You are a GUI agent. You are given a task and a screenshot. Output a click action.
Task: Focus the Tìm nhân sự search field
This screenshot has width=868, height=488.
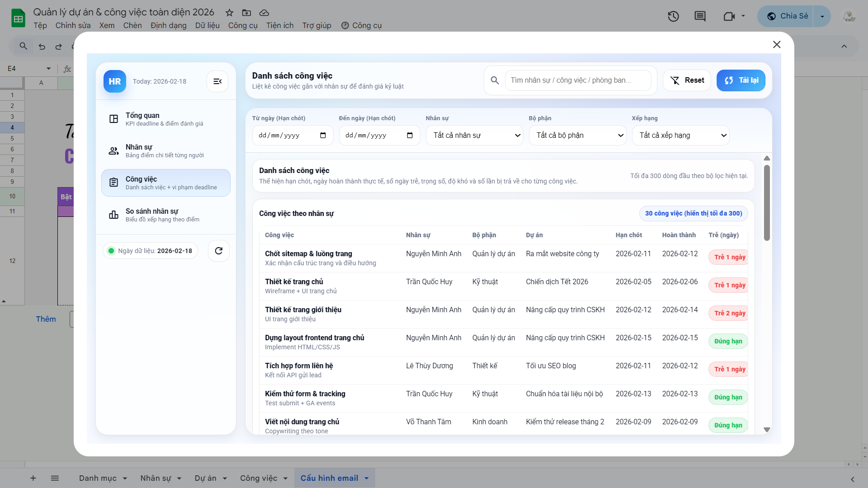coord(578,80)
